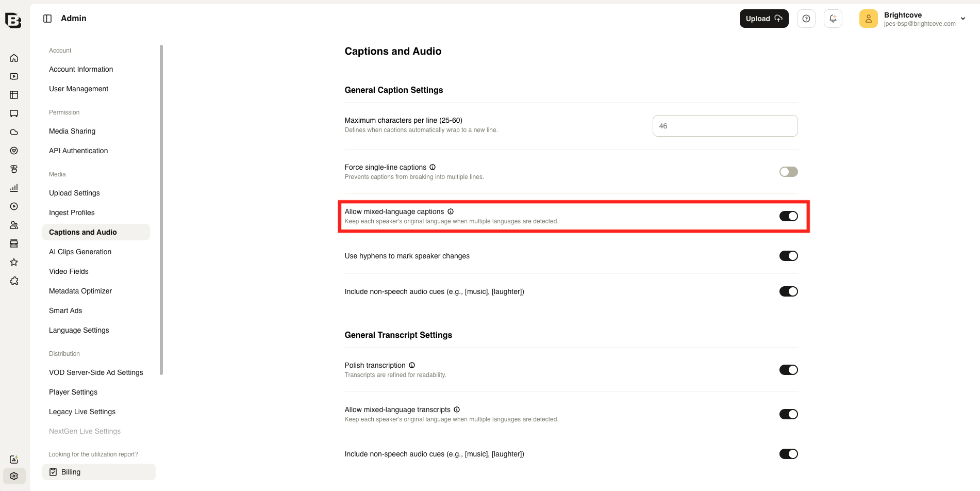Click the Captions and Audio page title
This screenshot has width=980, height=491.
393,51
